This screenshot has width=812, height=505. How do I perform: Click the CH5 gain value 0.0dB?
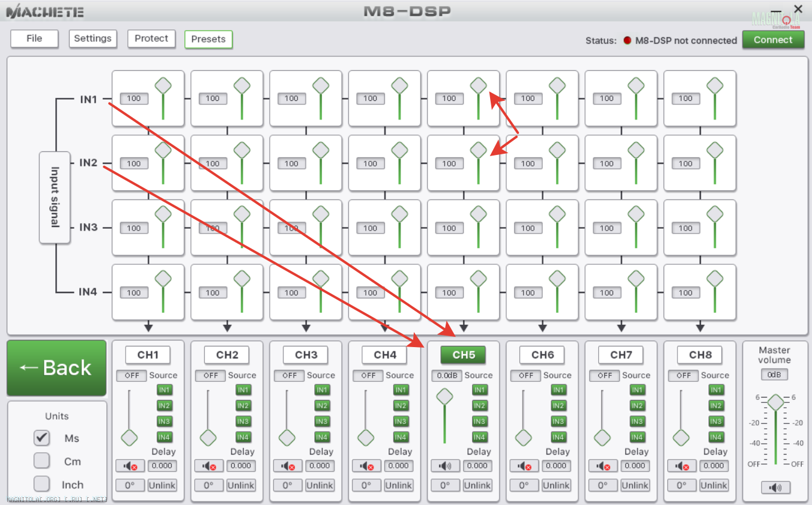tap(446, 376)
